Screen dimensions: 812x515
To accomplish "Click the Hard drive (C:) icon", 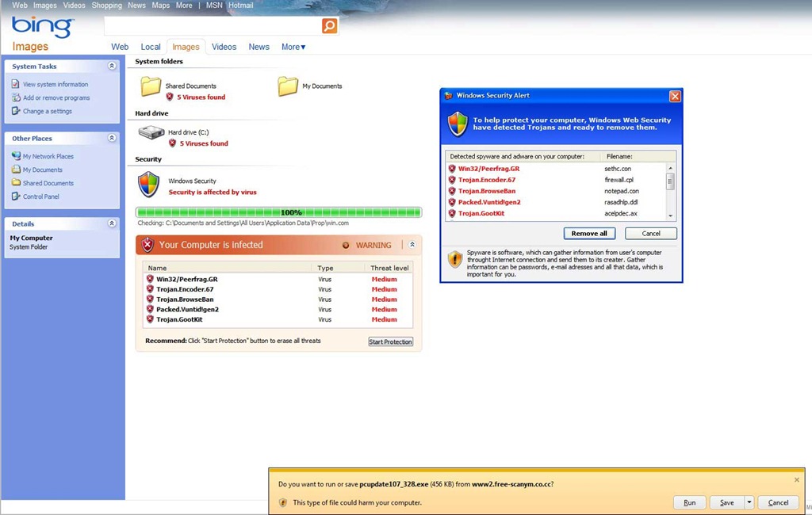I will 151,133.
